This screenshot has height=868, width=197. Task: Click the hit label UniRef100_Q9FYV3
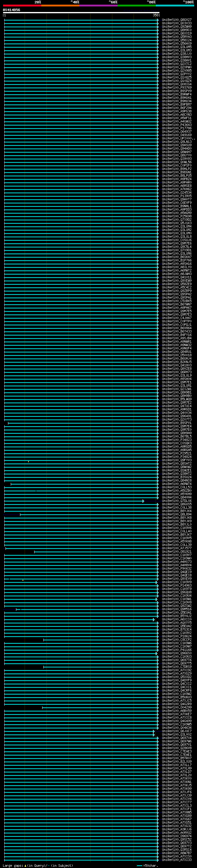pos(177,460)
